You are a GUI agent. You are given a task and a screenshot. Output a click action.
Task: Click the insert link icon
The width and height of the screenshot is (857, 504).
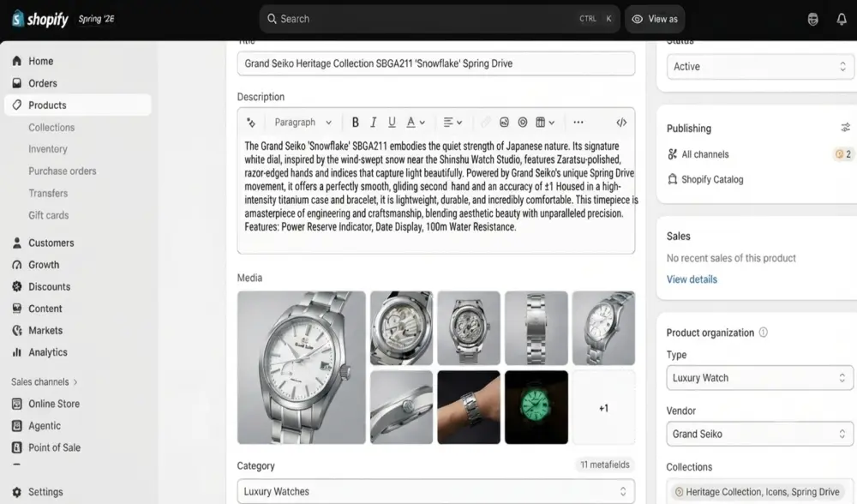(485, 123)
